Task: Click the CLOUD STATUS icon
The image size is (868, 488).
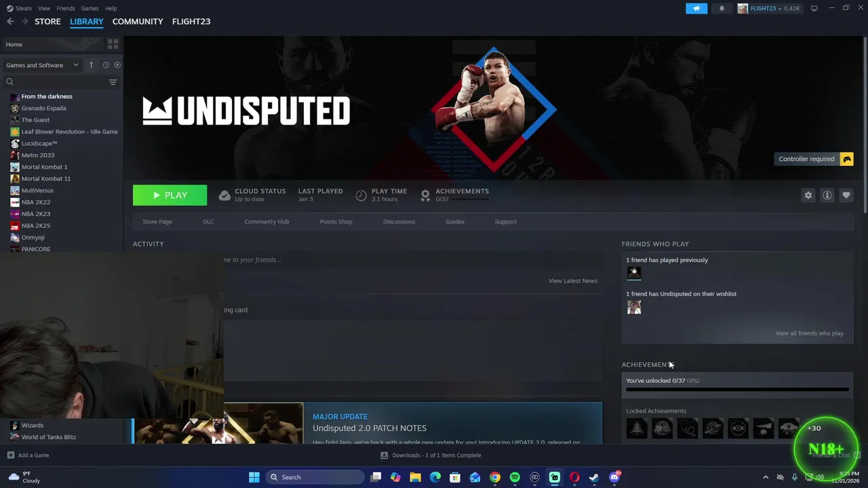Action: coord(224,195)
